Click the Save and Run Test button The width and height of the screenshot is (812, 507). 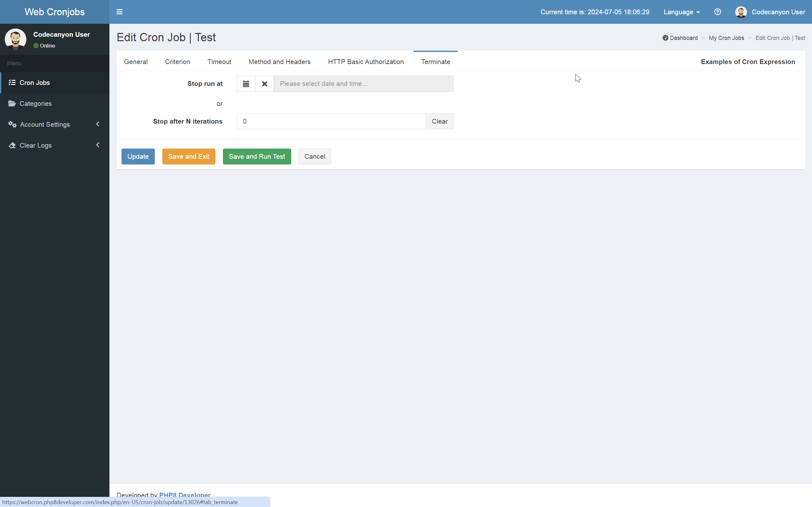257,156
